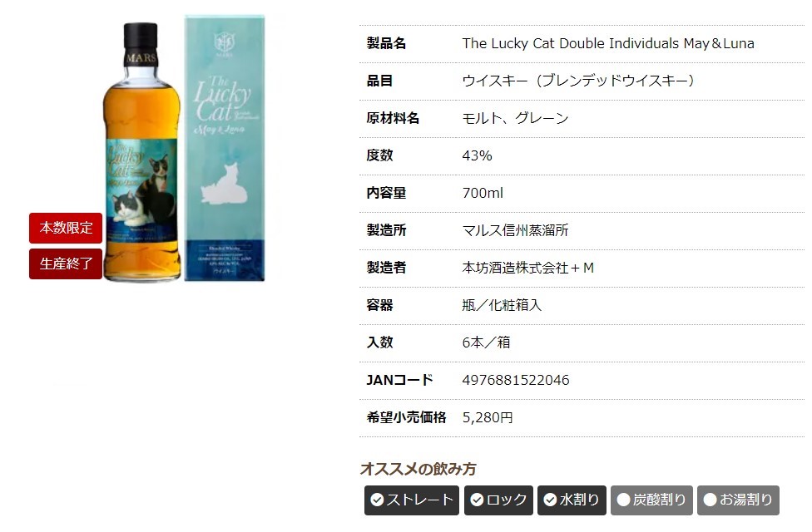Click the 水割り checkmark icon
Image resolution: width=812 pixels, height=532 pixels.
pyautogui.click(x=550, y=500)
